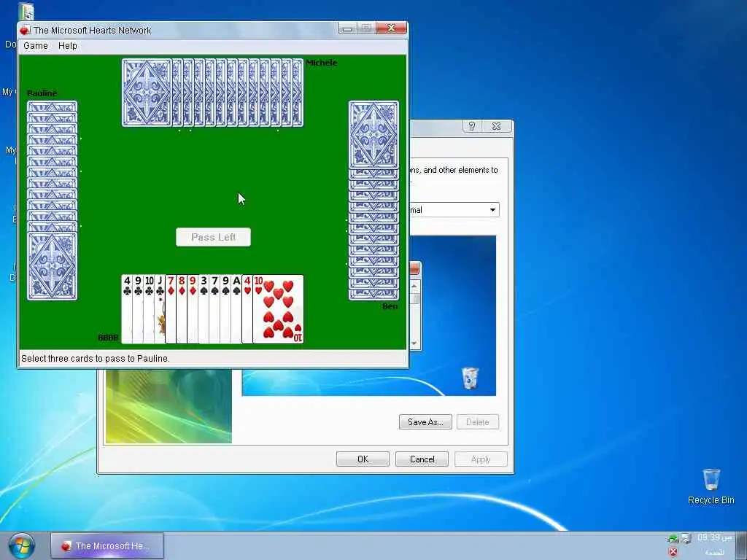Select the 9 of clubs card
Viewport: 747px width, 560px height.
coord(138,309)
